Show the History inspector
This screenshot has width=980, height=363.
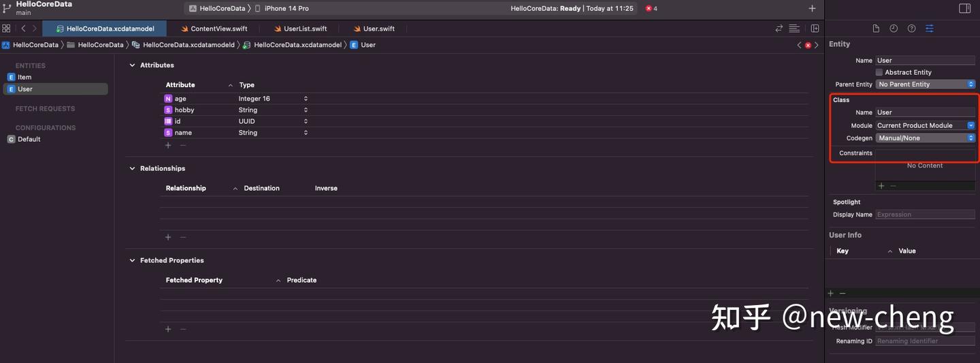tap(894, 29)
